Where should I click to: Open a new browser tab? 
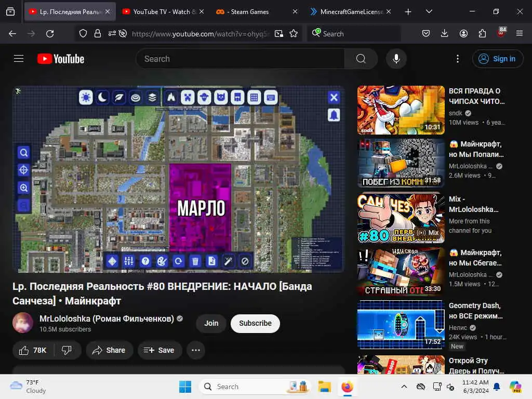click(x=408, y=12)
